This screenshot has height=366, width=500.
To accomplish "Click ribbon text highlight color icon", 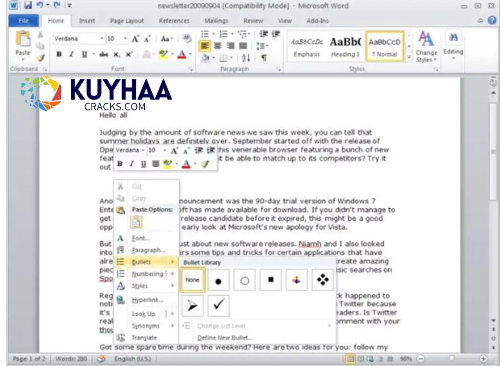I will coord(163,54).
